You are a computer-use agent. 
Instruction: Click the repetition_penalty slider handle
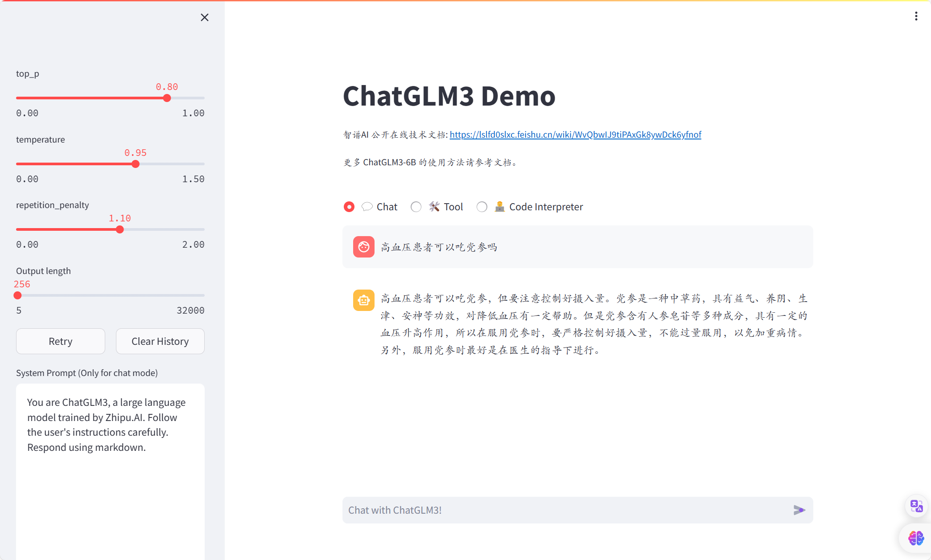tap(119, 229)
